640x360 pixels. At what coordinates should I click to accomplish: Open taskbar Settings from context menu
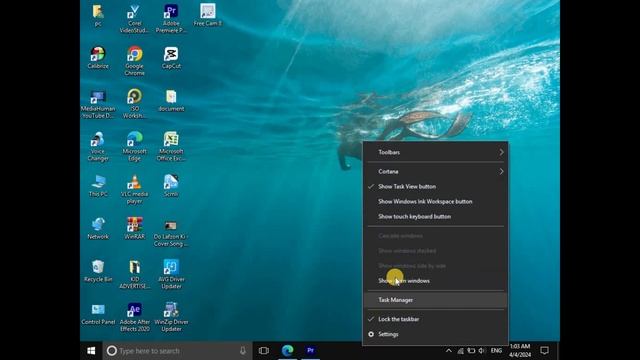[435, 334]
